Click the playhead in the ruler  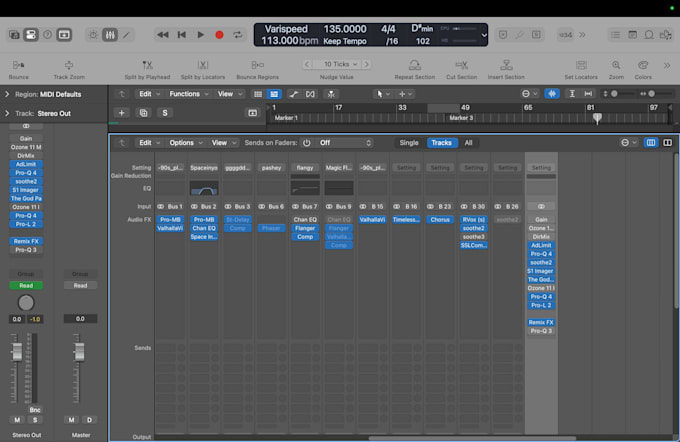597,118
